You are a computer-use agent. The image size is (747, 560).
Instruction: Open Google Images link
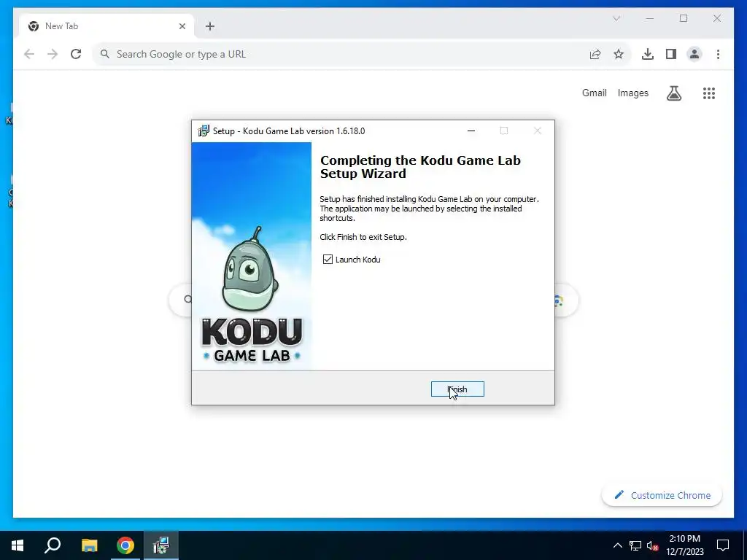coord(632,93)
